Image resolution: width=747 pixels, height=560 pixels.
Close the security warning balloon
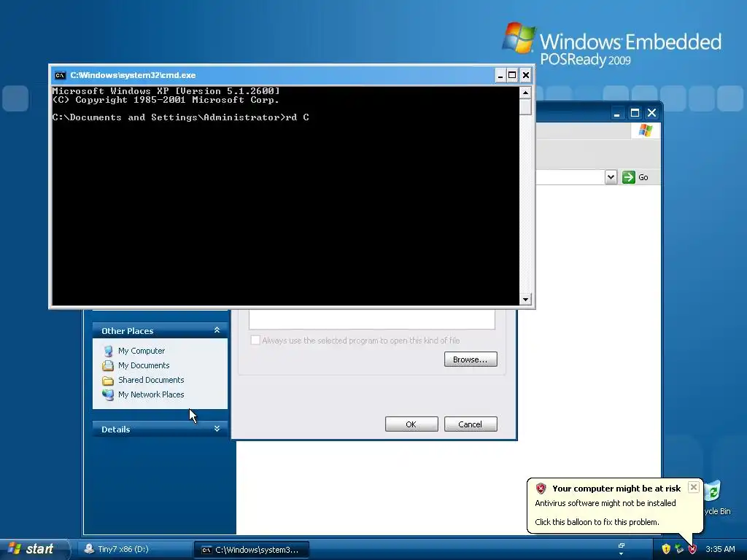(x=694, y=487)
